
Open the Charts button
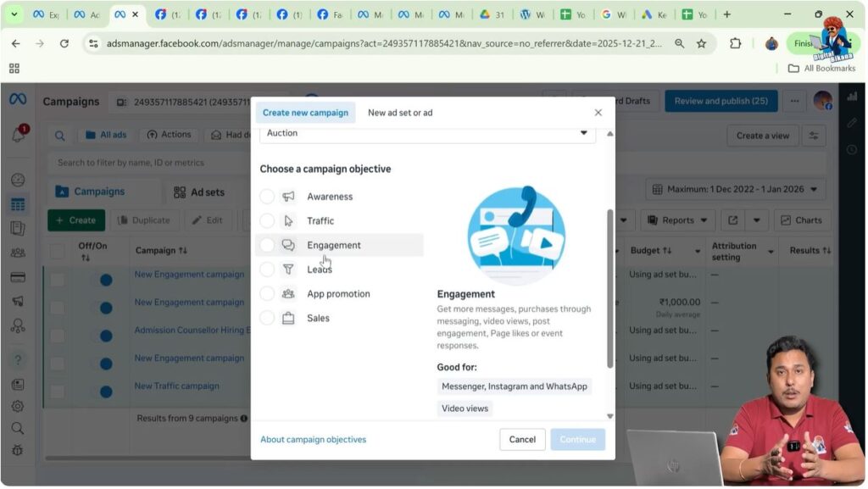(803, 220)
